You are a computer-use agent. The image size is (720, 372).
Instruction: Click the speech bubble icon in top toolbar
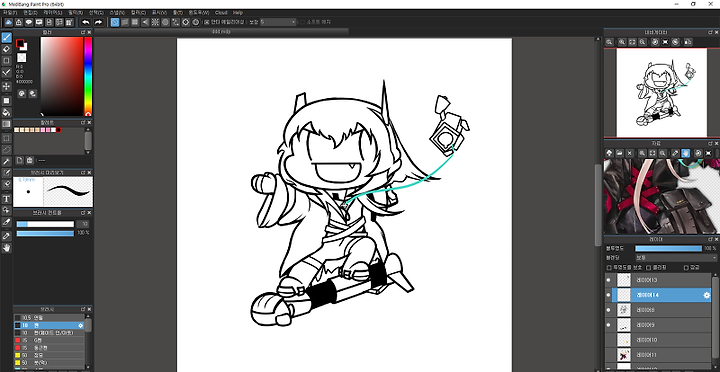(29, 22)
